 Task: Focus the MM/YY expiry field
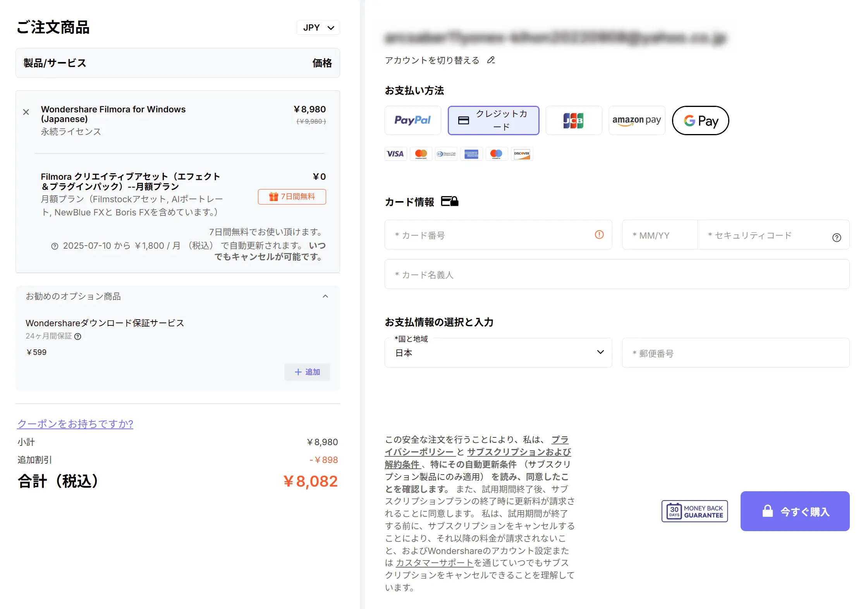click(x=660, y=235)
